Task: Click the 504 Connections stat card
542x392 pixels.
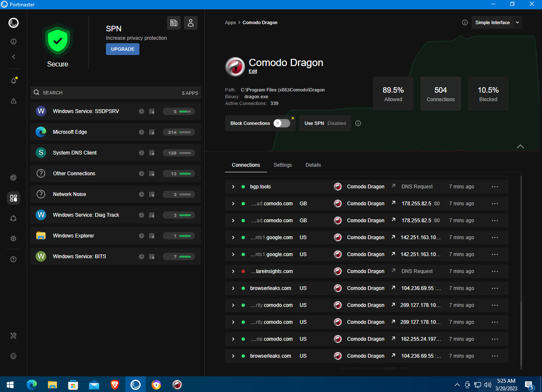Action: (x=441, y=94)
